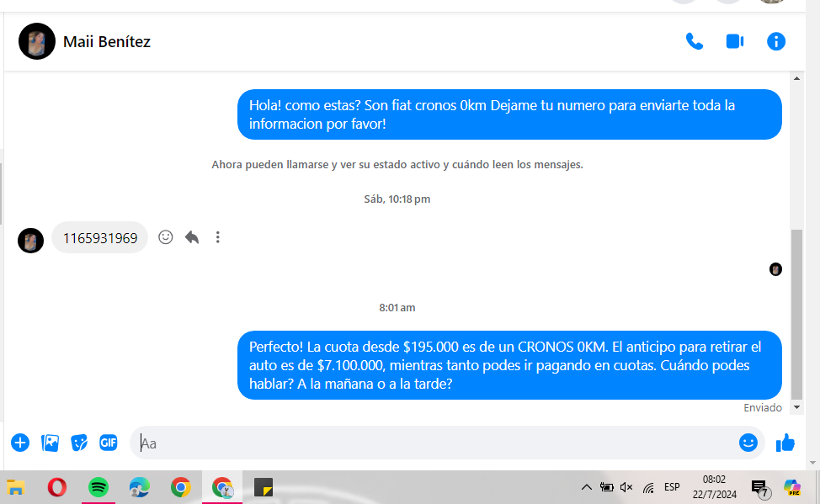This screenshot has width=820, height=504.
Task: Open more options for phone number message
Action: pos(218,237)
